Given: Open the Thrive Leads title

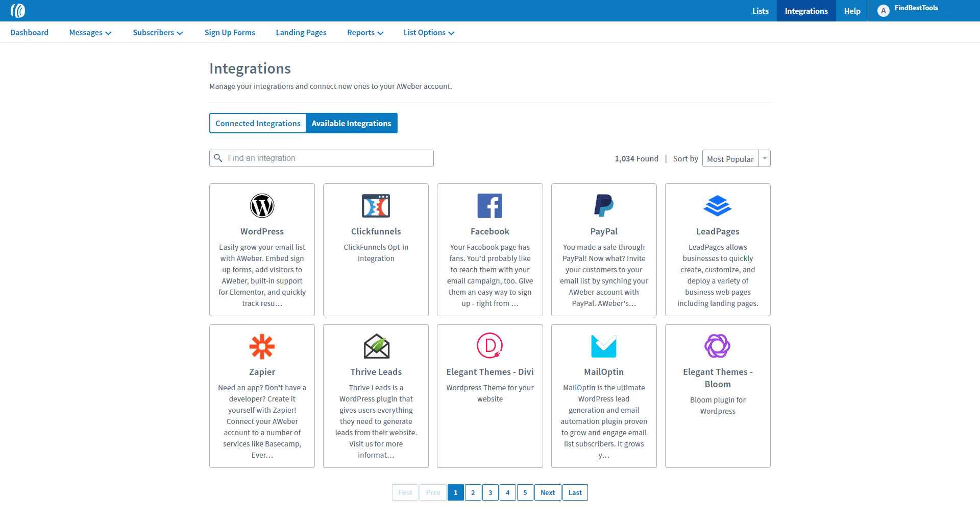Looking at the screenshot, I should coord(376,372).
